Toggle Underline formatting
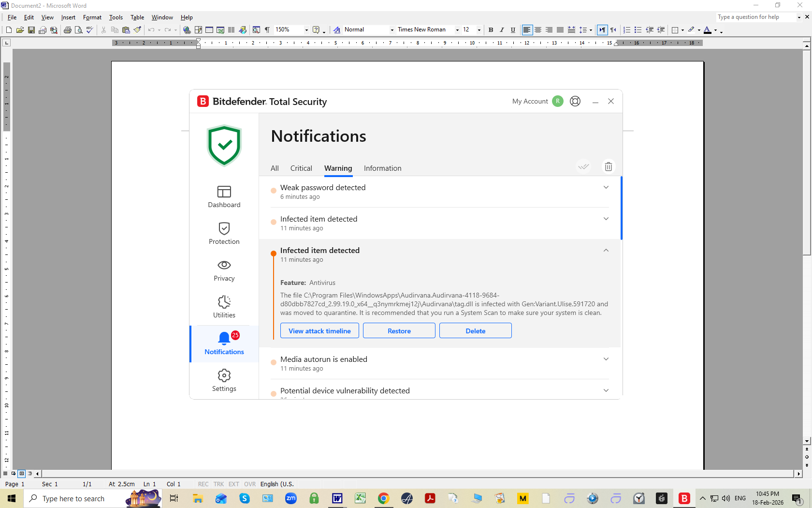The height and width of the screenshot is (508, 812). click(x=513, y=30)
